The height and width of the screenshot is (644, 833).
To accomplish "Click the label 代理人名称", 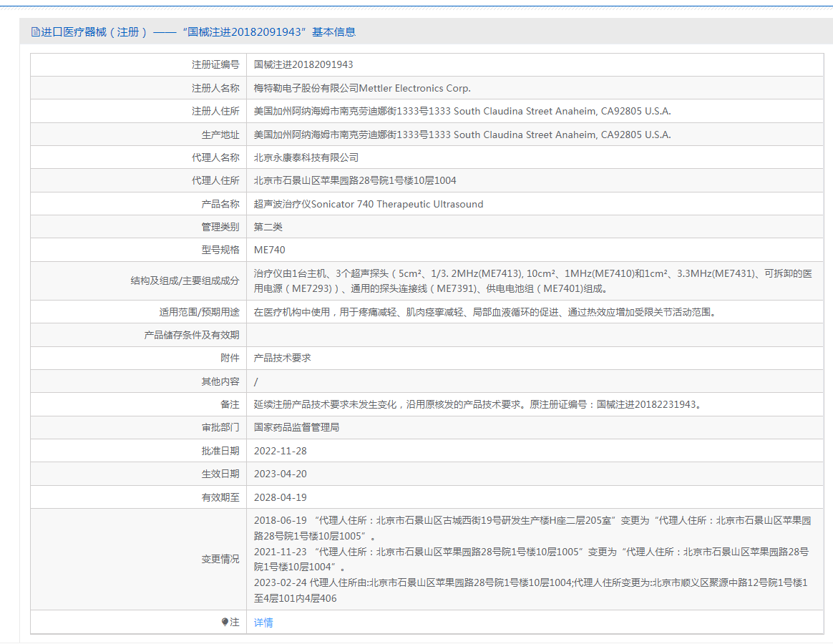I will [x=215, y=158].
